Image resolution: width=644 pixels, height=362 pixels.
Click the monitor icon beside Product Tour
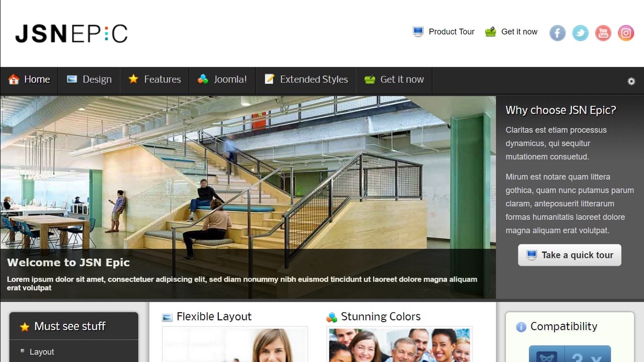418,32
